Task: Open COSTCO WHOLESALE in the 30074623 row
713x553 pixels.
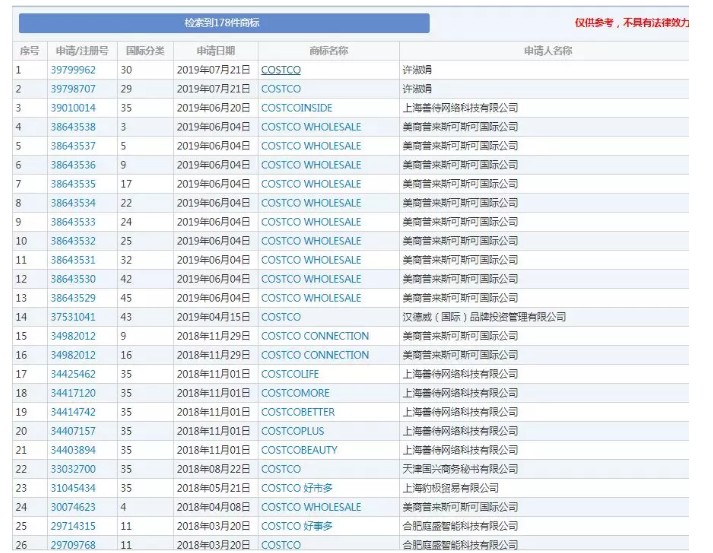Action: coord(311,507)
